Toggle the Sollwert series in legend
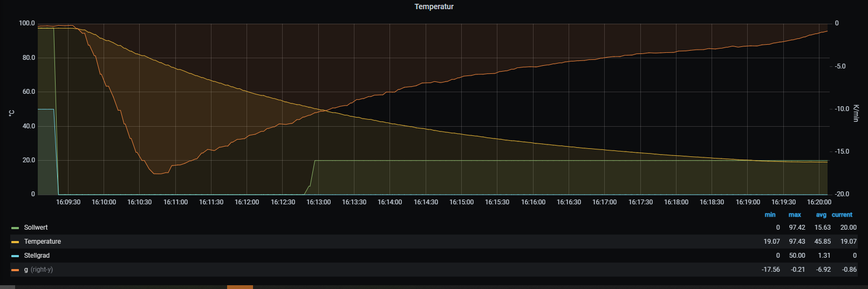The width and height of the screenshot is (868, 289). (36, 228)
